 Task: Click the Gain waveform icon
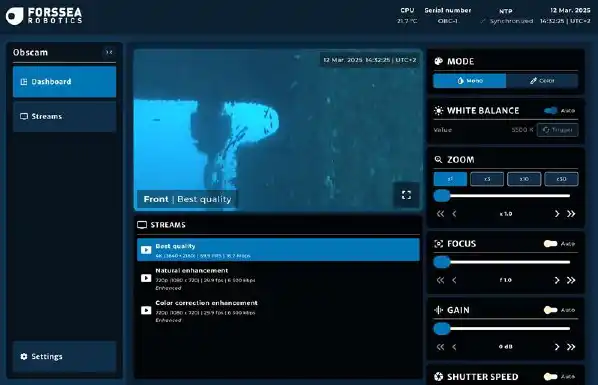click(x=439, y=310)
